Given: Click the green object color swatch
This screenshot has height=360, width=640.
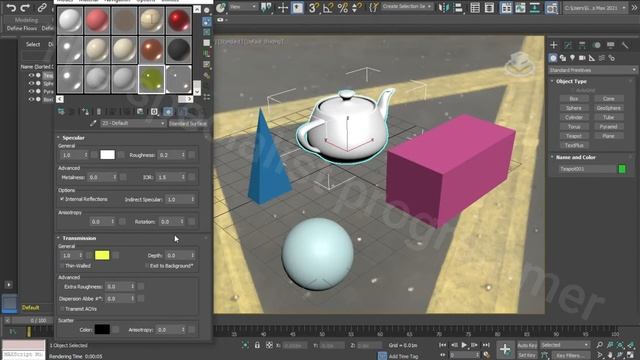Looking at the screenshot, I should (x=622, y=169).
